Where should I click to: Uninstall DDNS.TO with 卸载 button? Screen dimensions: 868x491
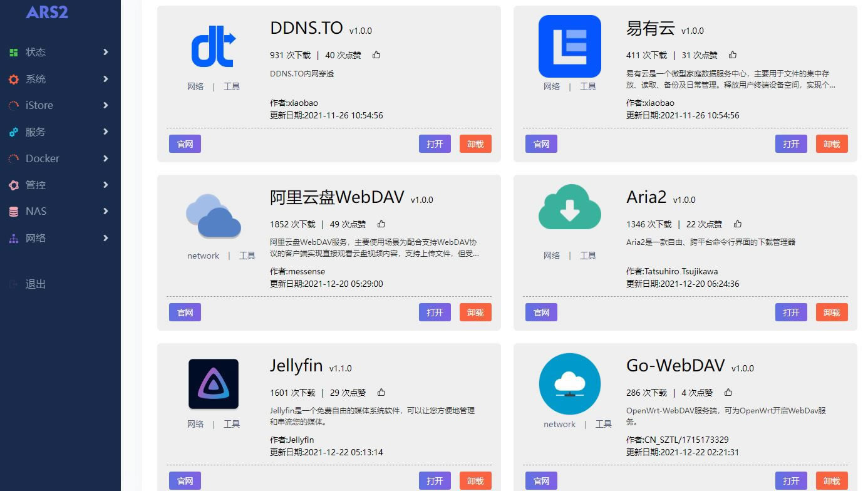click(475, 144)
